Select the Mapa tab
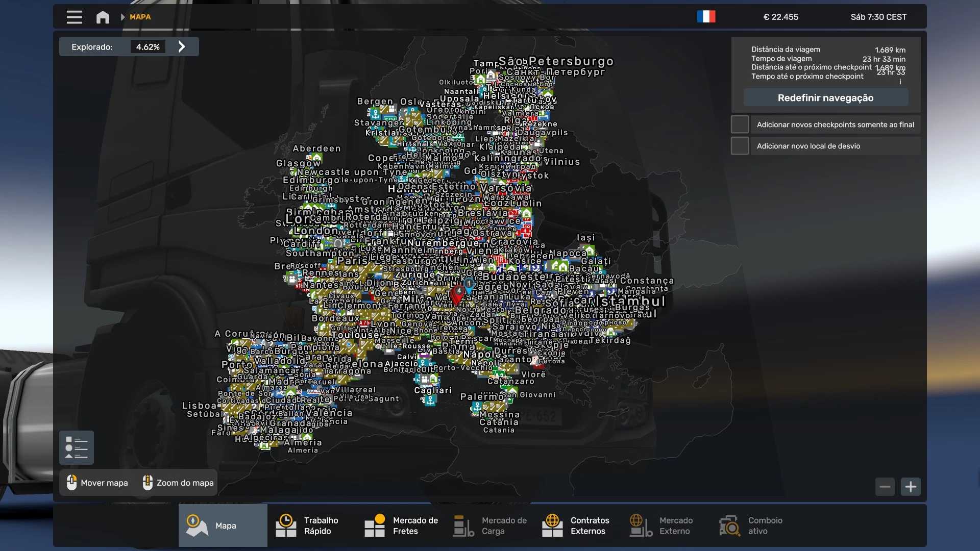Image resolution: width=980 pixels, height=551 pixels. (223, 525)
